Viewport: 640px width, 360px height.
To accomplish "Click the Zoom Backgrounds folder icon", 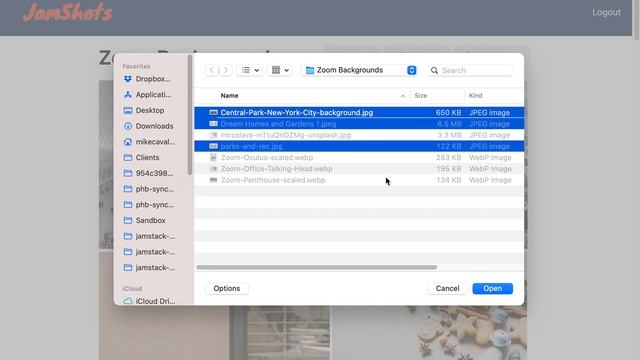I will (x=310, y=70).
